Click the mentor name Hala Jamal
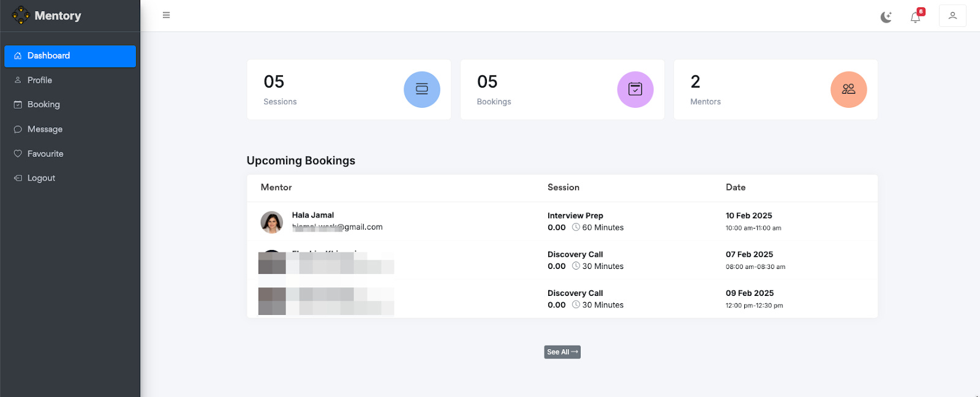This screenshot has height=397, width=980. pos(313,215)
